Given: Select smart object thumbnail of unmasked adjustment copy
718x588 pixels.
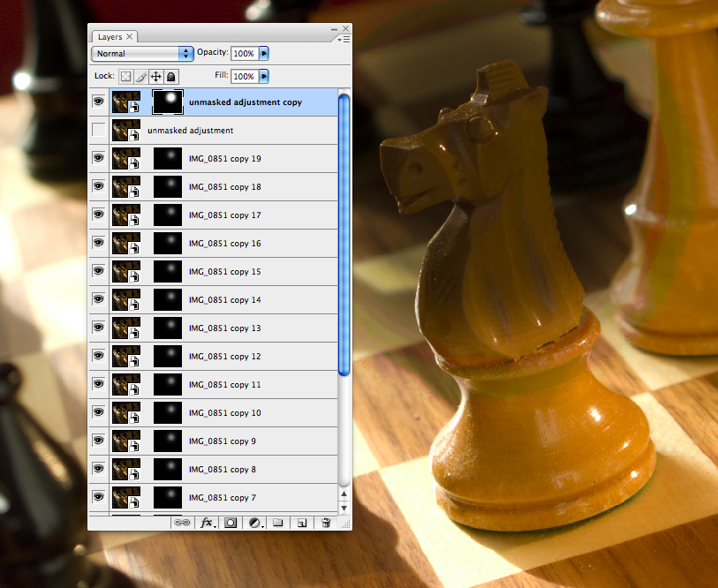Looking at the screenshot, I should pos(126,102).
